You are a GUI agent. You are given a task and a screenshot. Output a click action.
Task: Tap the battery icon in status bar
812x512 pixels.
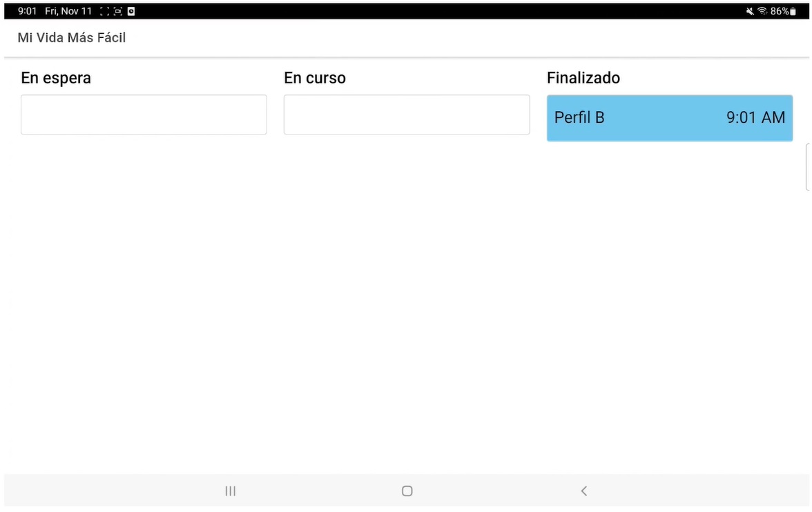[x=793, y=11]
